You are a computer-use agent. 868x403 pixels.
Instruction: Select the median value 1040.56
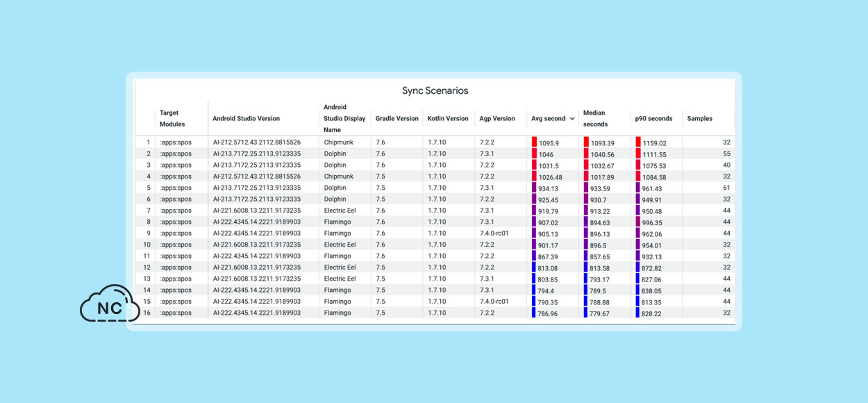pyautogui.click(x=603, y=154)
